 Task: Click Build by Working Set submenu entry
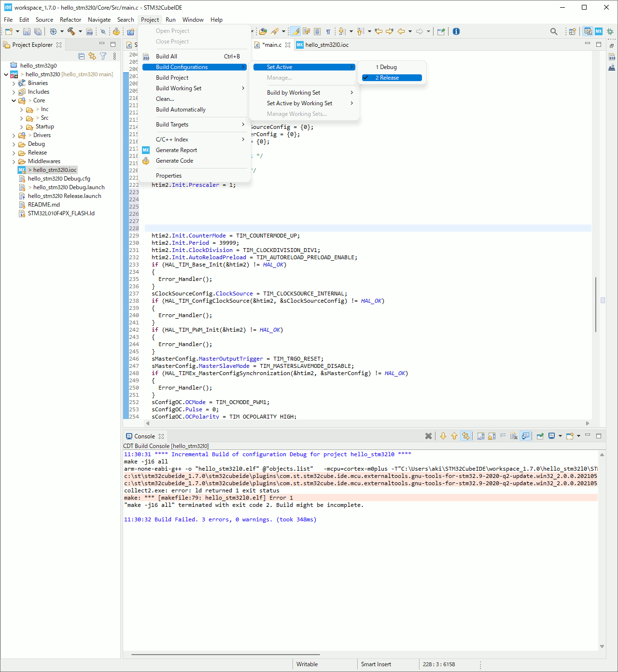(304, 93)
